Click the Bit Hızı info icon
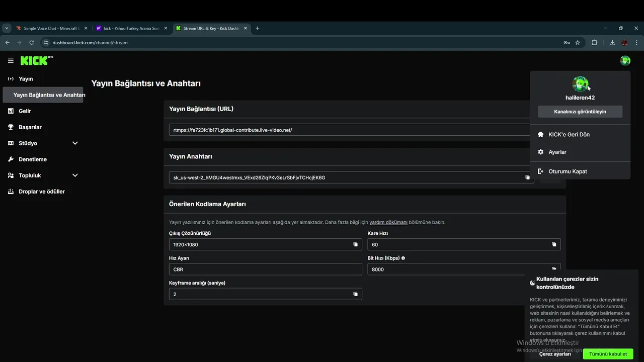Screen dimensions: 644x362 pos(403,258)
